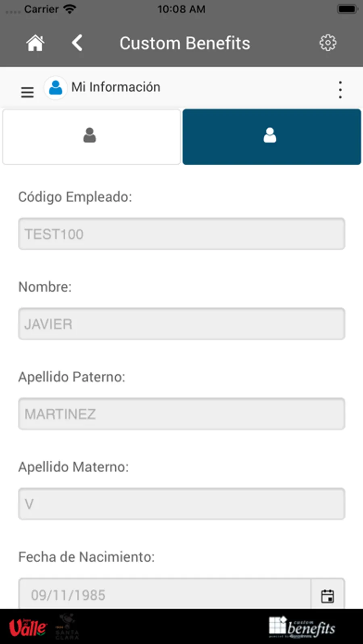Tap the Santa Clara logo
This screenshot has width=363, height=644.
pyautogui.click(x=67, y=627)
